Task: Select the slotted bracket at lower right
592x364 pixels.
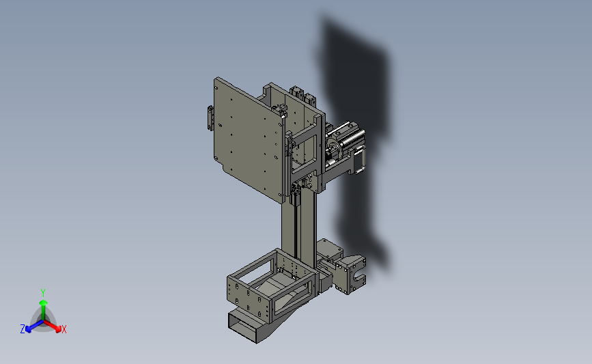Action: point(351,275)
